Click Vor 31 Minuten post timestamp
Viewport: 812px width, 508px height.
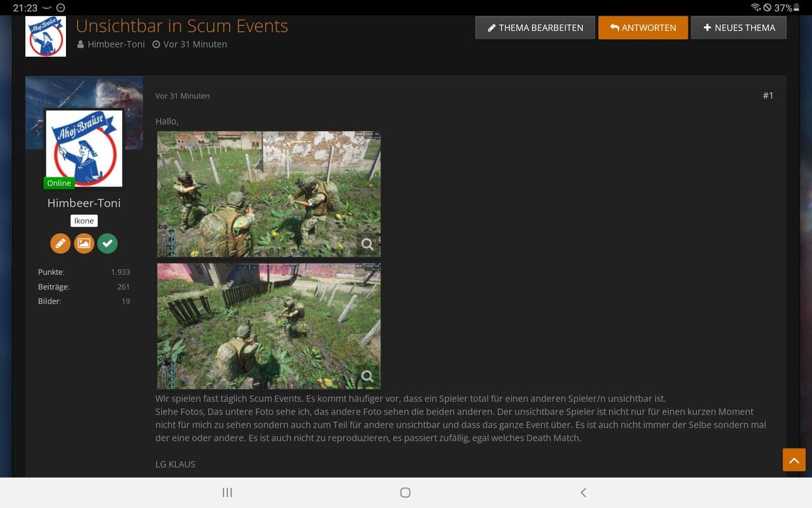pyautogui.click(x=183, y=96)
